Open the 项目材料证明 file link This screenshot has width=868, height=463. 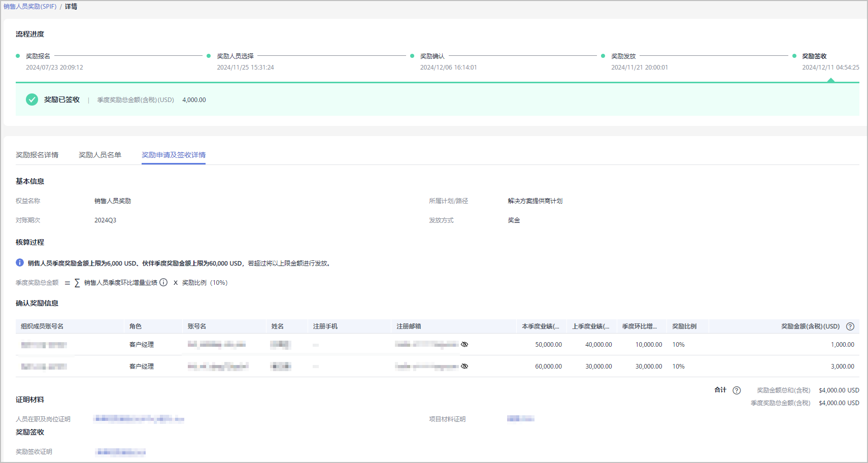coord(520,419)
